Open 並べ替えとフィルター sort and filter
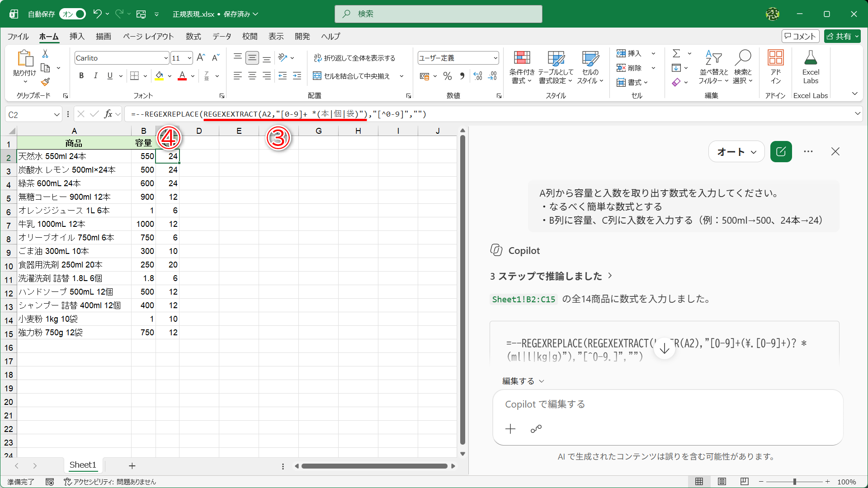868x488 pixels. tap(713, 67)
